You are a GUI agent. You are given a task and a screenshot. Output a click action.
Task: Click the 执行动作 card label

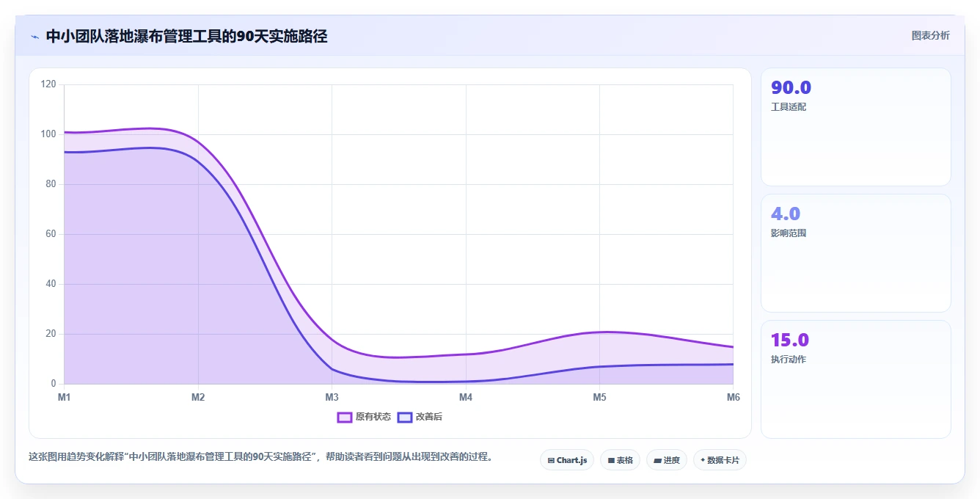tap(789, 360)
